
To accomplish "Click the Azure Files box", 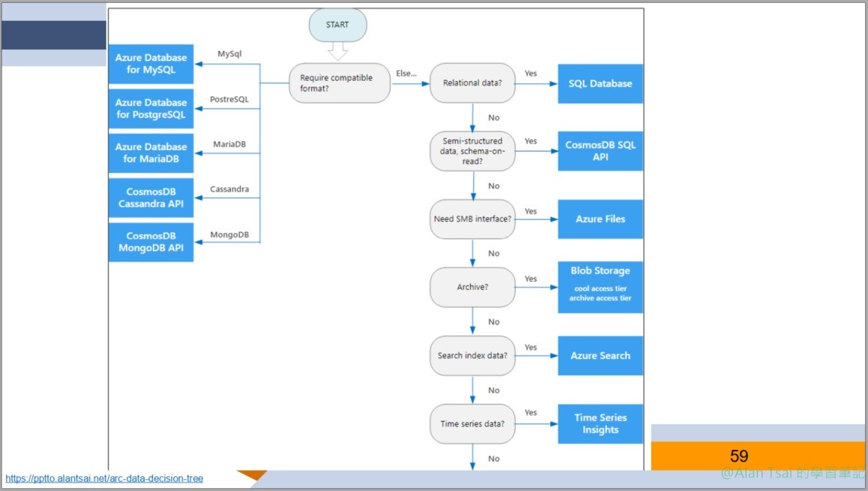I will pyautogui.click(x=600, y=219).
